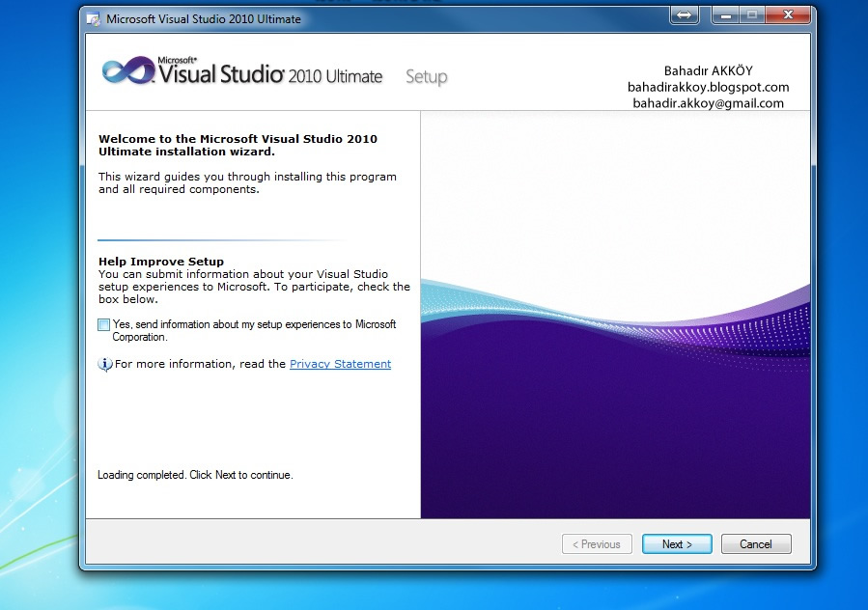Click the Loading completed status text
Screen dimensions: 868x610
(194, 475)
